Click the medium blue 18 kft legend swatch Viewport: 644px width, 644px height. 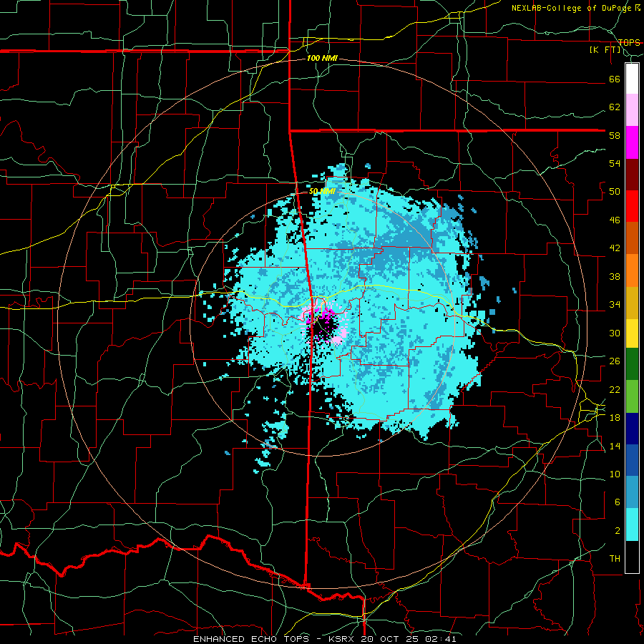pos(632,460)
